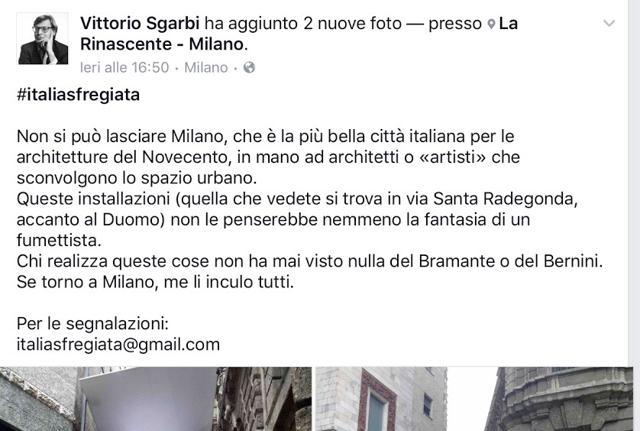Screen dimensions: 640x431
Task: Click the line mentioning Bramante and Bernini
Action: click(310, 261)
